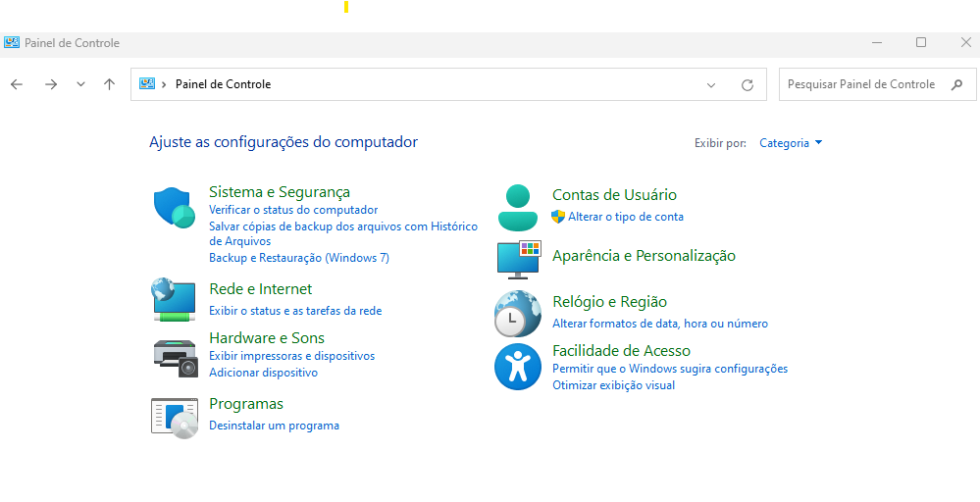
Task: Navigate up one level with up arrow
Action: point(109,84)
